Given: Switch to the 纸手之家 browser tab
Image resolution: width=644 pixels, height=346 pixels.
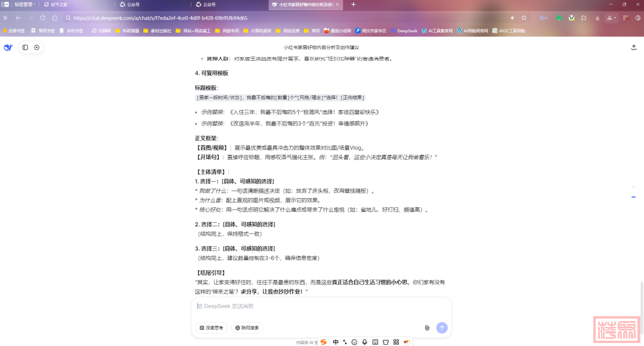Looking at the screenshot, I should [58, 4].
